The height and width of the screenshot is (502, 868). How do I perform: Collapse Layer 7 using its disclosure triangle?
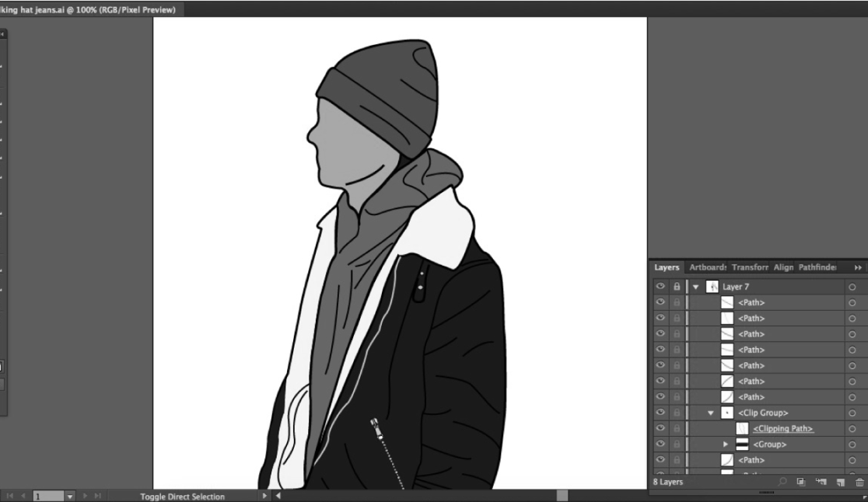point(696,287)
